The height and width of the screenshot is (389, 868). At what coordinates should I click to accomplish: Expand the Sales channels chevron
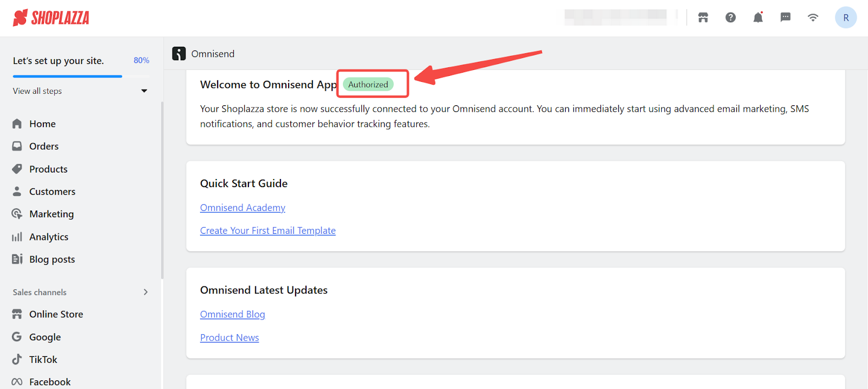pyautogui.click(x=145, y=292)
